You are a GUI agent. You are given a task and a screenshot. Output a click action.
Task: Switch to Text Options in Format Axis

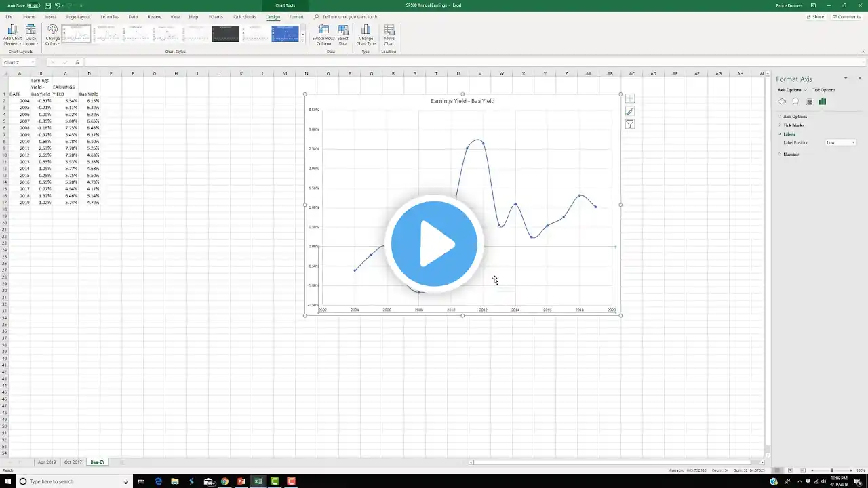pyautogui.click(x=824, y=90)
